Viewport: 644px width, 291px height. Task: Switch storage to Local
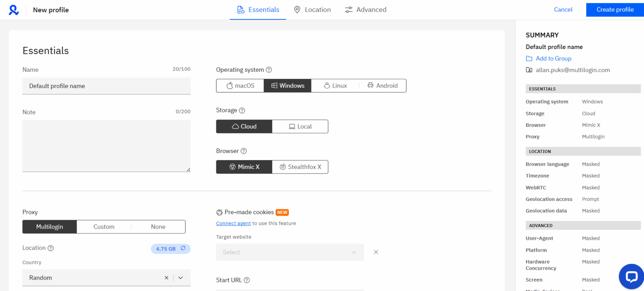click(300, 126)
